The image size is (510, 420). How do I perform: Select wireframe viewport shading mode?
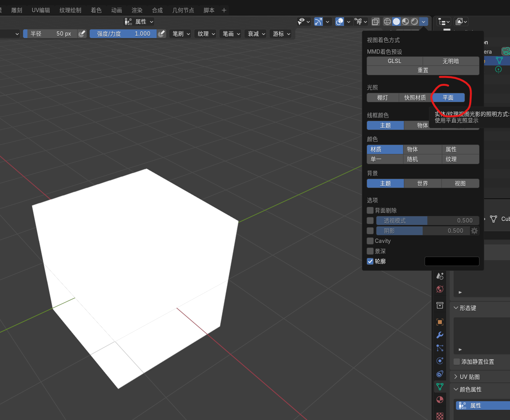[x=387, y=22]
